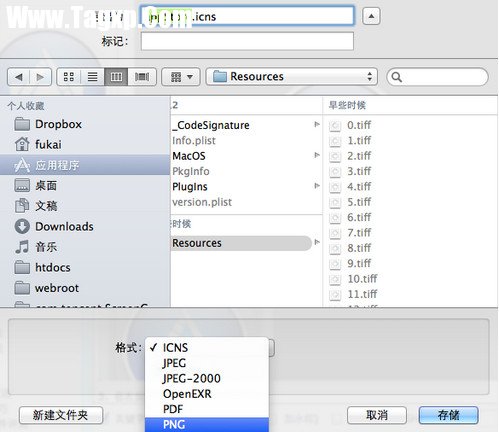Click the desktop icon beside 桌面

point(22,185)
